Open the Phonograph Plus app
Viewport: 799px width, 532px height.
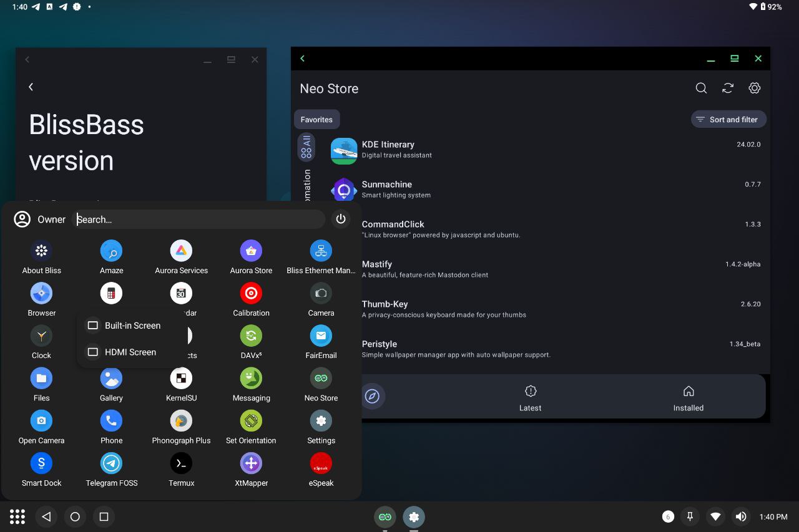click(x=181, y=421)
